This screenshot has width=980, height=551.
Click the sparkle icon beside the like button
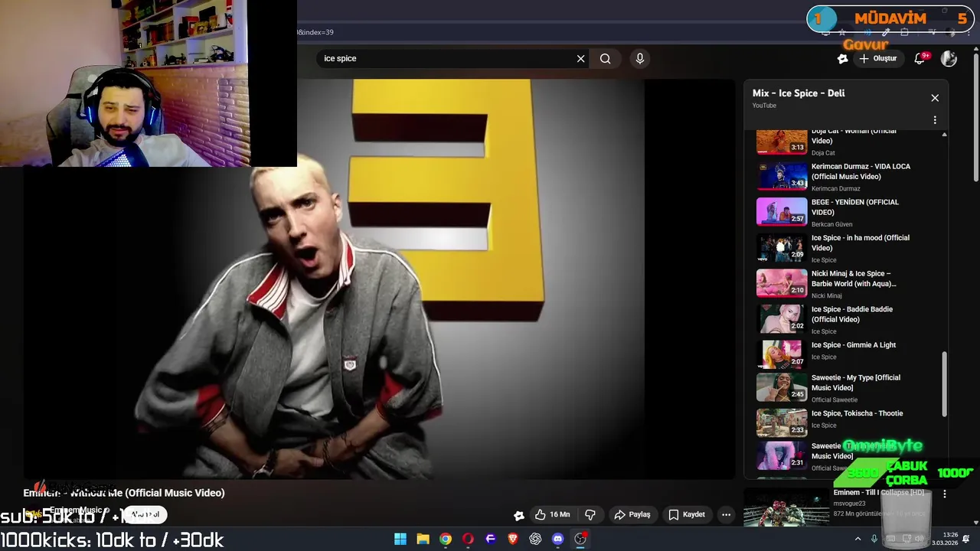pyautogui.click(x=518, y=515)
